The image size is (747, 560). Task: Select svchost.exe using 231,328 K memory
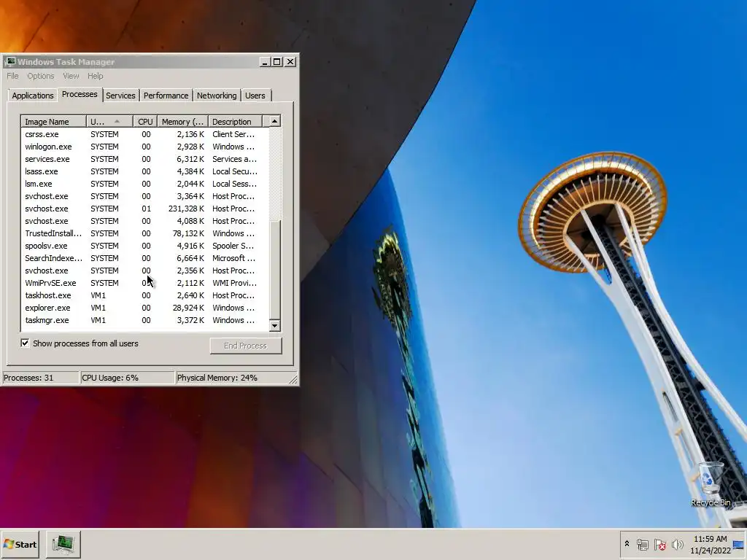click(x=145, y=209)
